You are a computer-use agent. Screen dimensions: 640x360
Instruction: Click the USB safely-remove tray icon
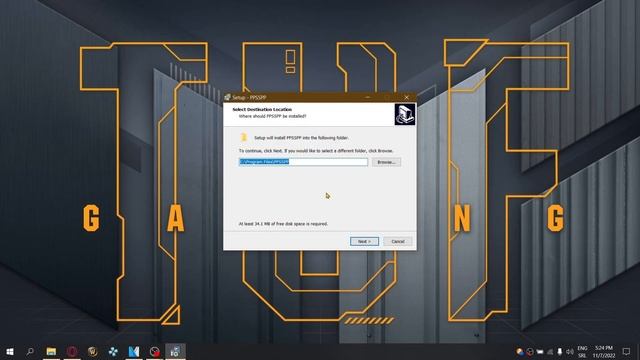tap(560, 351)
